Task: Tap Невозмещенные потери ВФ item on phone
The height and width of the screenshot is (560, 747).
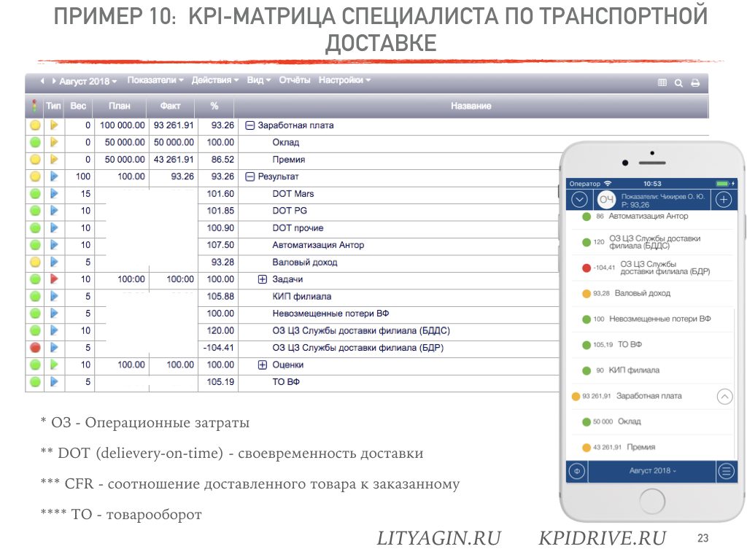Action: [659, 319]
